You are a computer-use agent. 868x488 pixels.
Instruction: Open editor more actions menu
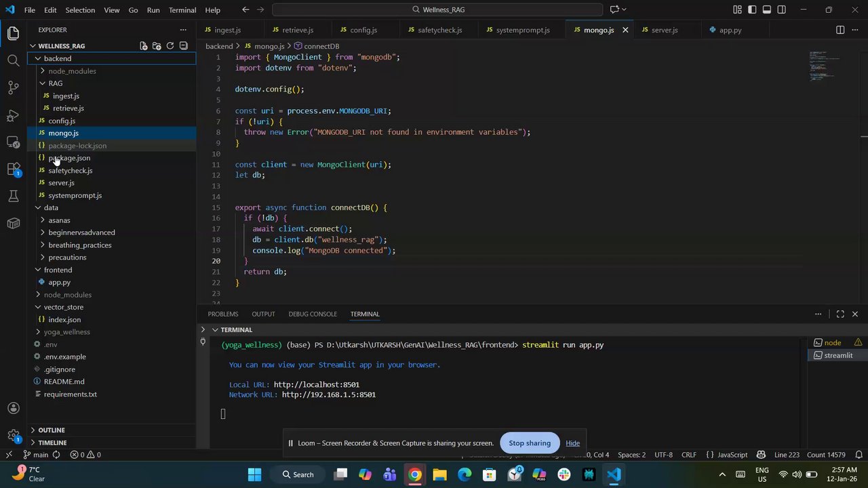[855, 30]
